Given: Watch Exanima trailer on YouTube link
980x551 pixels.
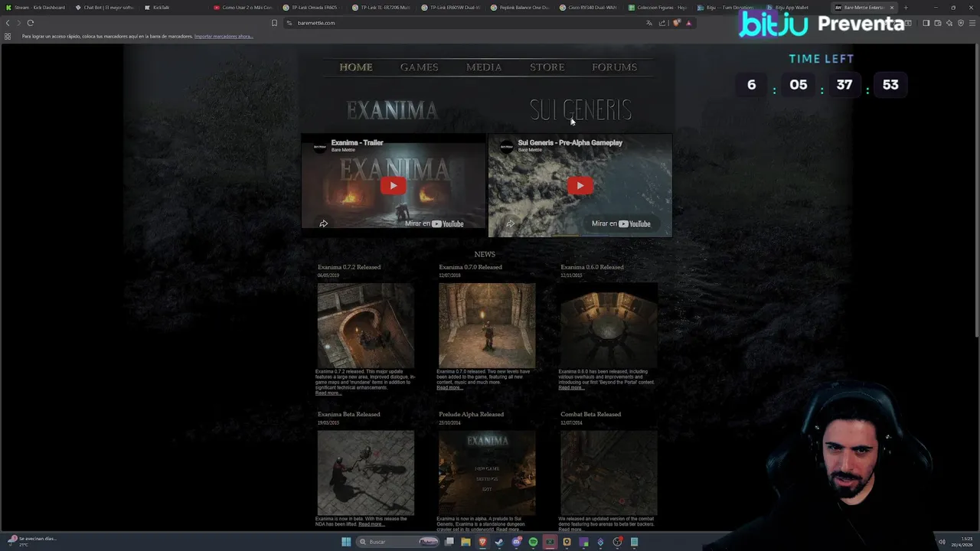Looking at the screenshot, I should [x=434, y=223].
